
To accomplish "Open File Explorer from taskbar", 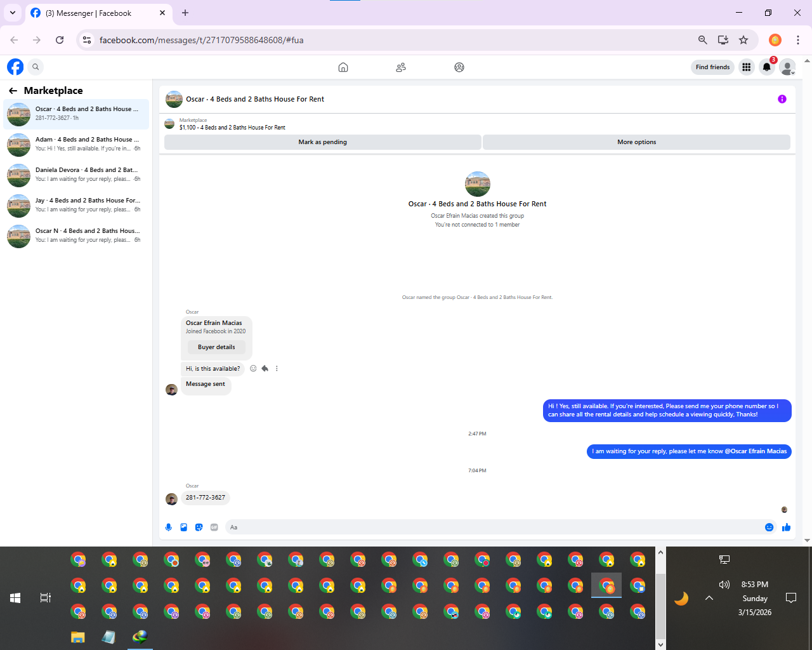I will [x=78, y=637].
